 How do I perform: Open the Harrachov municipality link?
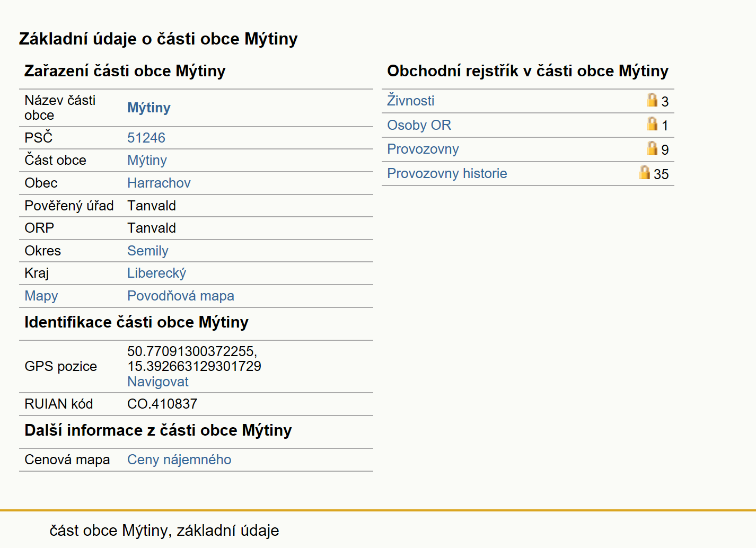[x=159, y=183]
